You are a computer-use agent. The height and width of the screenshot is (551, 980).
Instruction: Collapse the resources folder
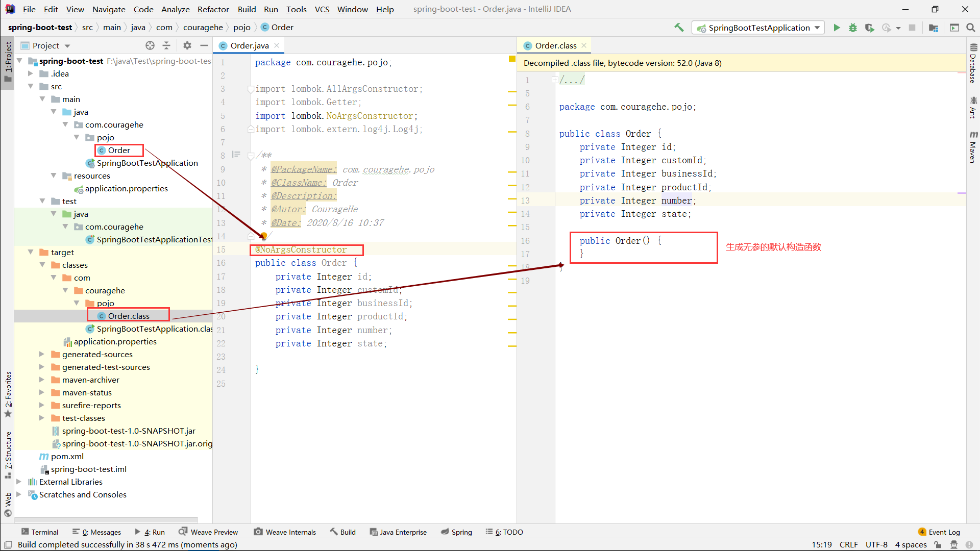point(54,176)
